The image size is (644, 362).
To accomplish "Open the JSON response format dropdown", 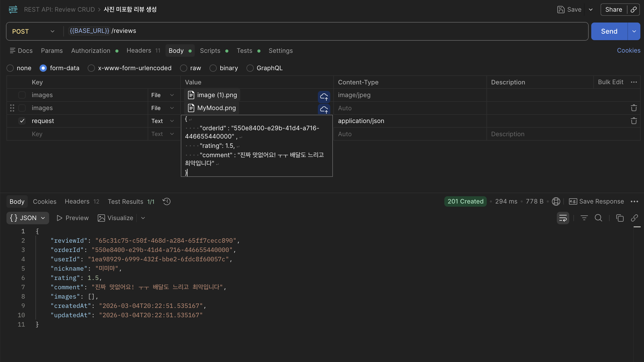I will click(28, 218).
